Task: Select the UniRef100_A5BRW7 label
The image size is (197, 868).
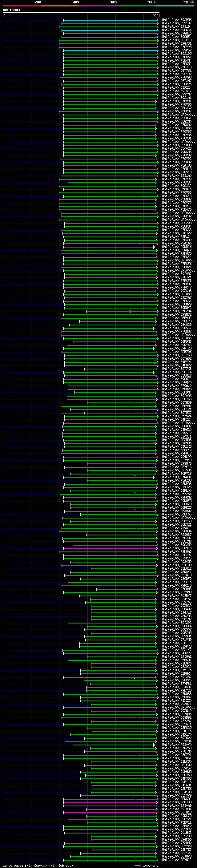Action: tap(177, 111)
